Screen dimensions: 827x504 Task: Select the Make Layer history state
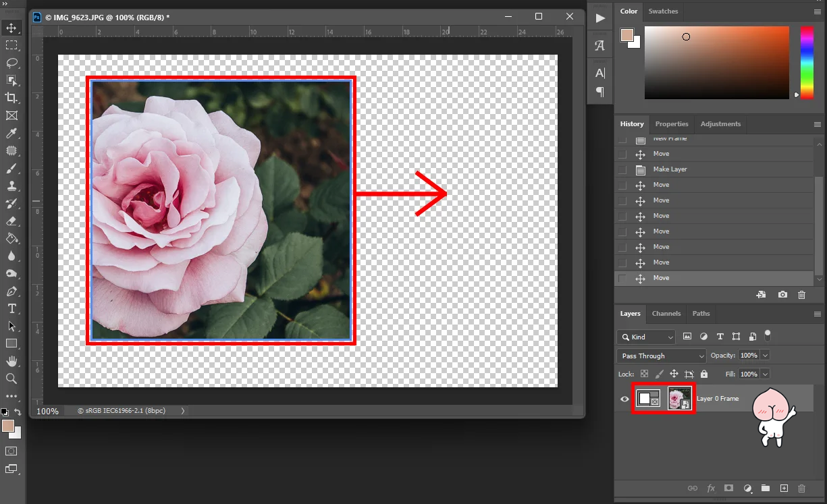tap(715, 169)
